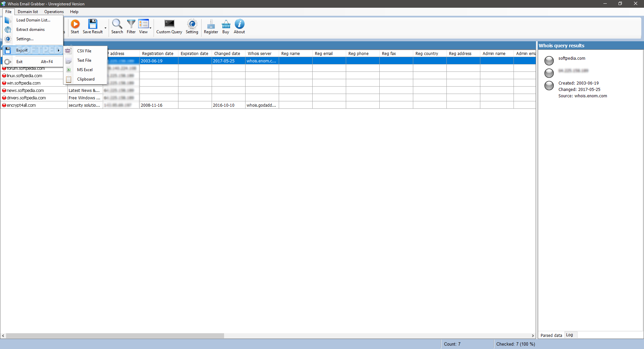Open the Setting gear toolbar icon

click(192, 24)
